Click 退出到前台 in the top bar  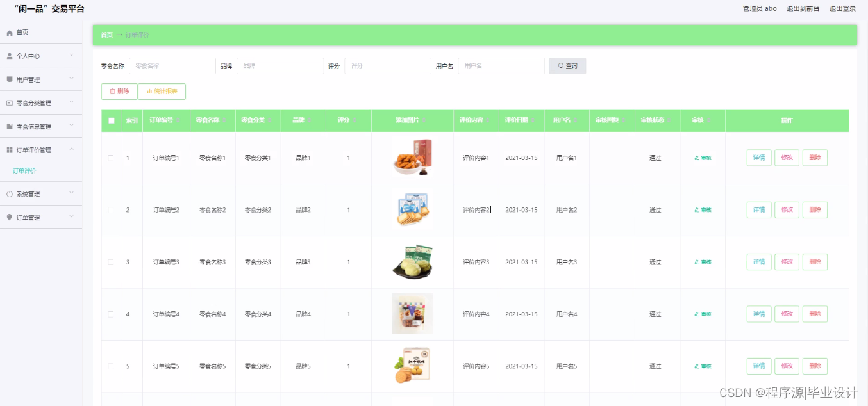(x=803, y=9)
